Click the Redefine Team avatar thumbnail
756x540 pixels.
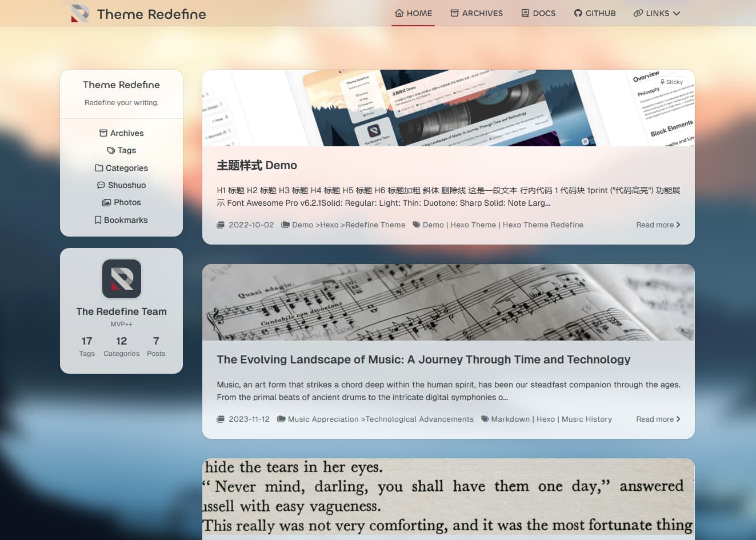(x=121, y=279)
